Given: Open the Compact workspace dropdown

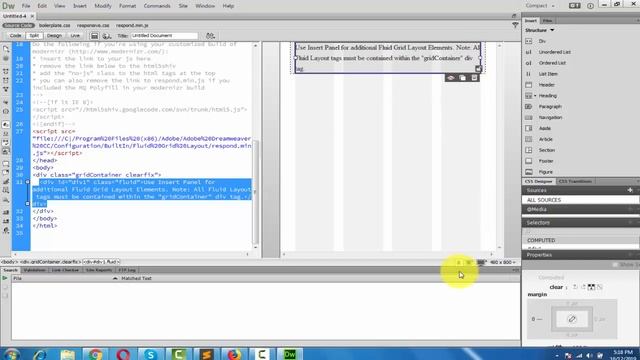Looking at the screenshot, I should tap(541, 6).
